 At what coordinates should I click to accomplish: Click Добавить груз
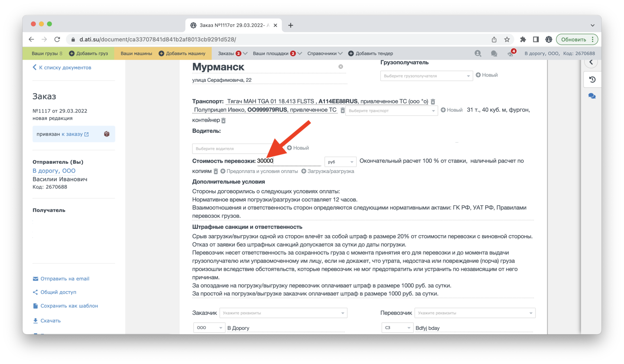(88, 53)
